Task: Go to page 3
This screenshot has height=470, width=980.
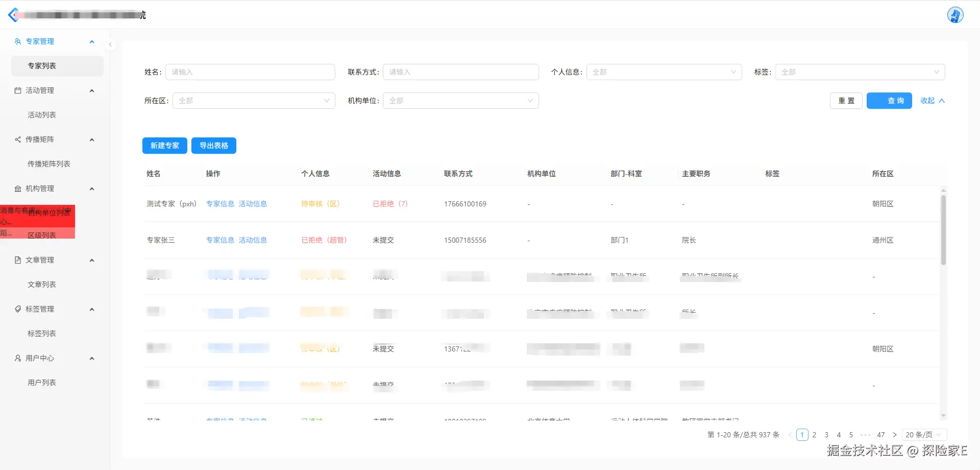Action: pos(827,435)
